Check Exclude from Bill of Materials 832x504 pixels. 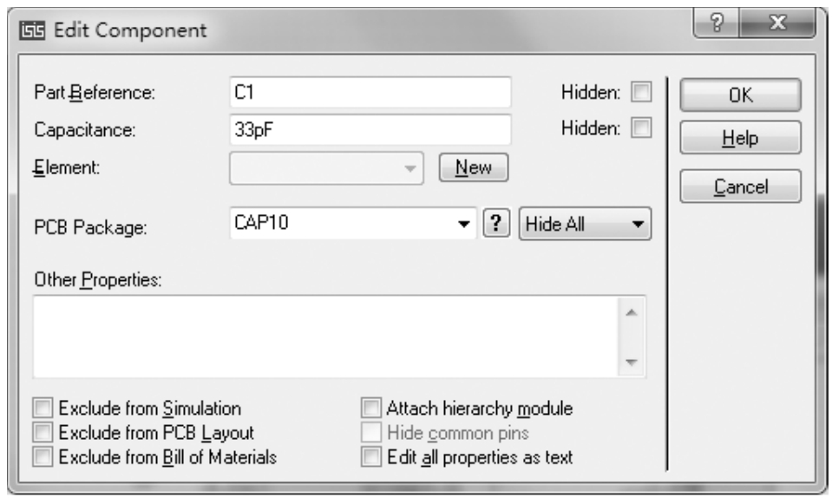pos(43,456)
